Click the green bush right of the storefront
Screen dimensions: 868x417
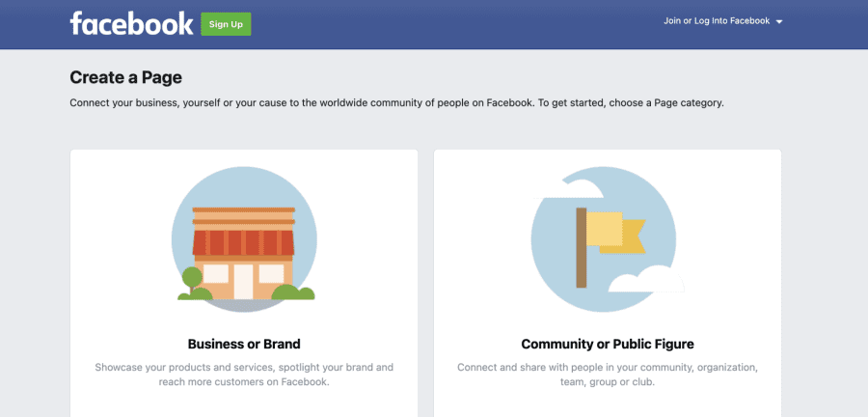click(292, 292)
